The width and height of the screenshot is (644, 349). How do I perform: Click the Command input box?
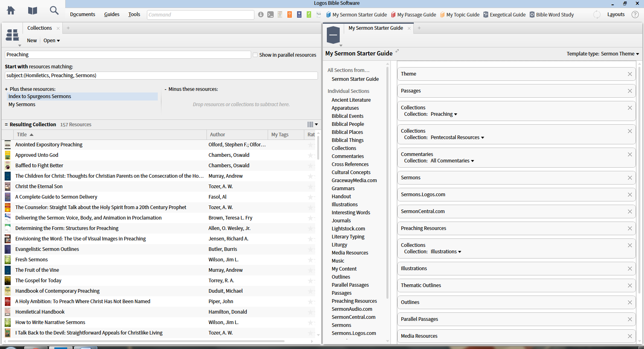click(200, 15)
